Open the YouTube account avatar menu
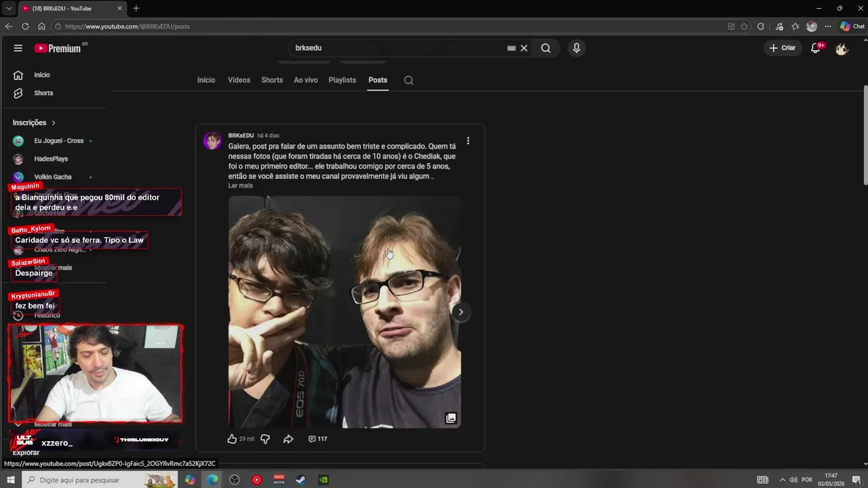Image resolution: width=868 pixels, height=488 pixels. pos(842,48)
